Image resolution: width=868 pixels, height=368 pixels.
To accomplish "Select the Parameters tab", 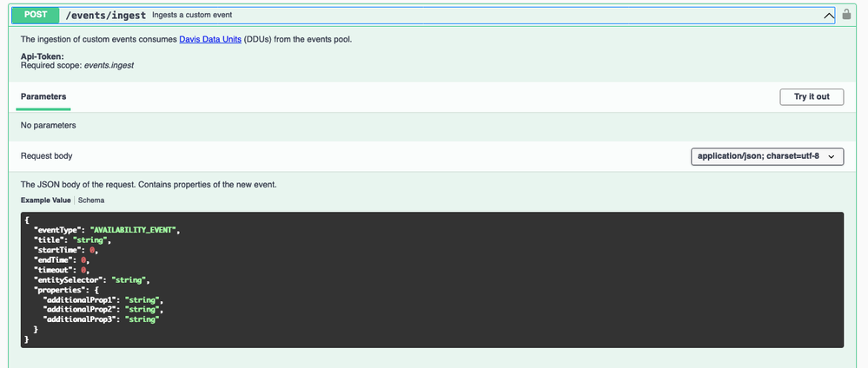I will click(x=43, y=96).
